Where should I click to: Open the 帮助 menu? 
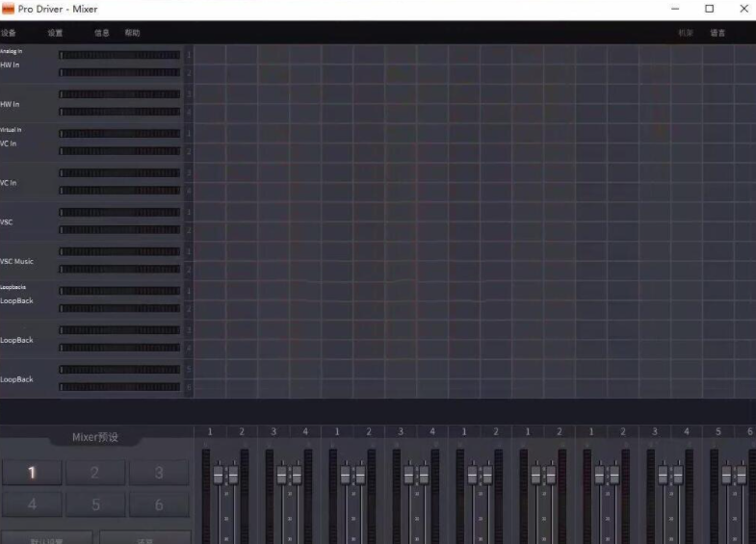[x=132, y=33]
